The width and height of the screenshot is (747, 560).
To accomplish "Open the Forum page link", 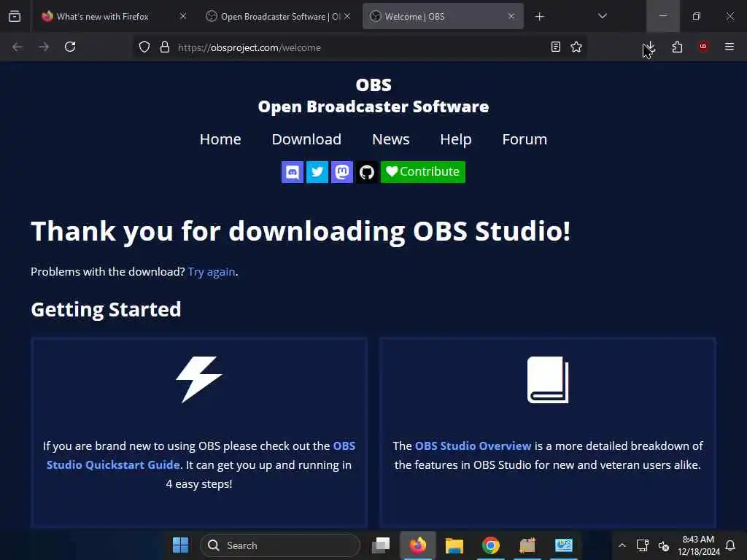I will [x=525, y=139].
